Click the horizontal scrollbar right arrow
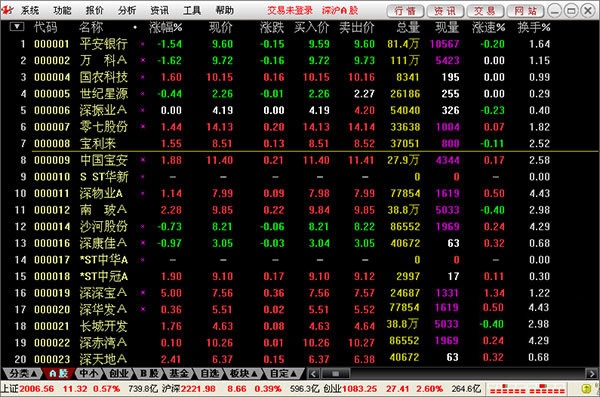Screen dimensions: 600x397 pos(591,374)
